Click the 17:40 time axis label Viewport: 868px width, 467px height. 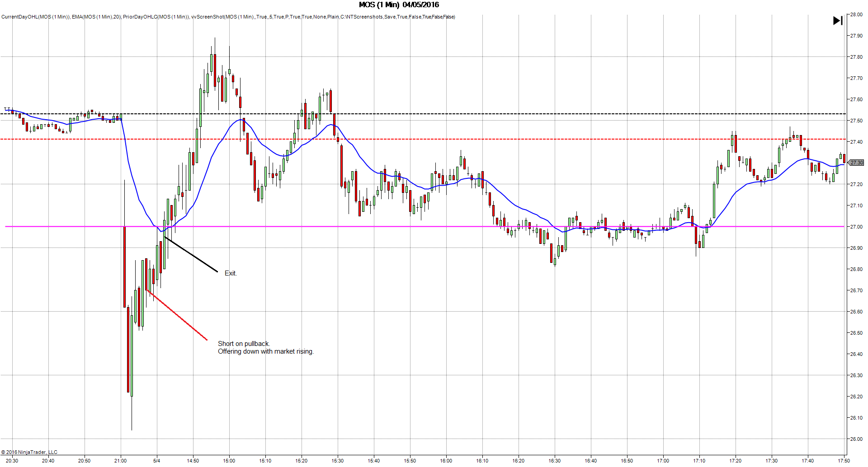pos(808,461)
